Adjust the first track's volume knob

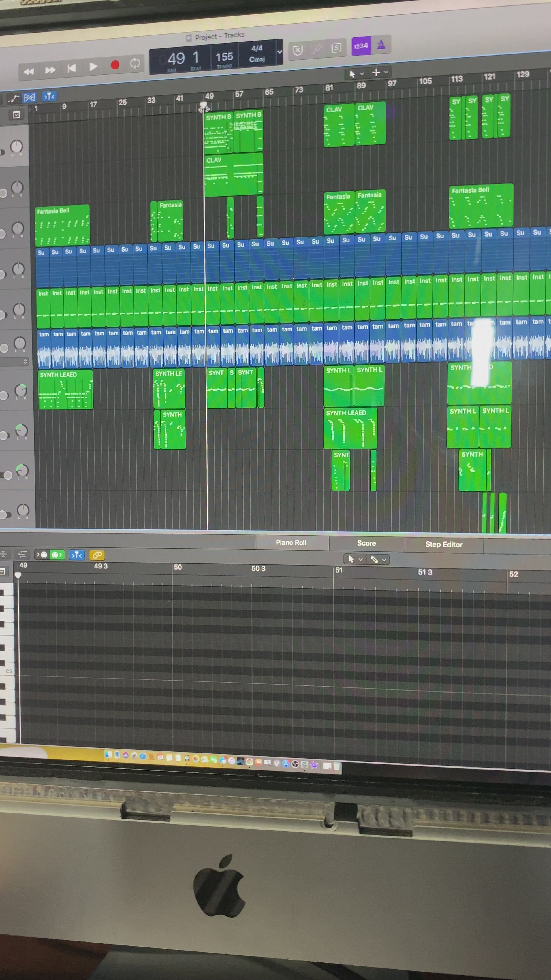(x=16, y=146)
